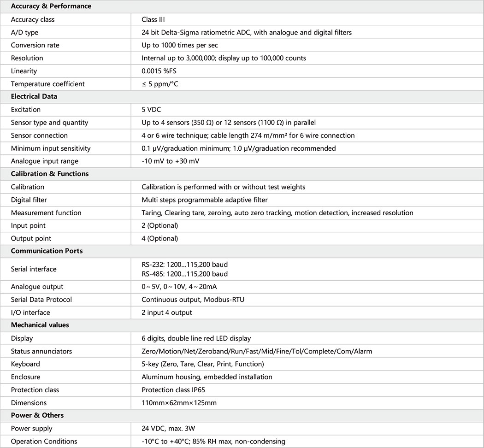The height and width of the screenshot is (448, 484).
Task: Click the Electrical Data section header
Action: point(34,97)
